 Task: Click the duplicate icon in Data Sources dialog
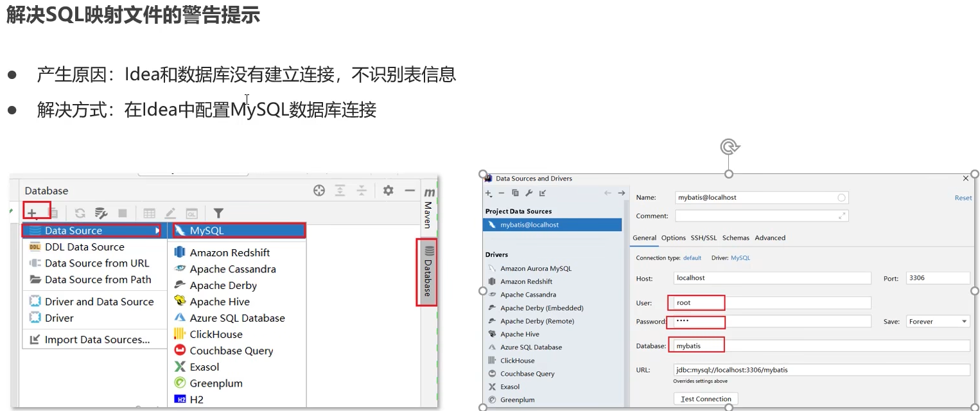[515, 193]
